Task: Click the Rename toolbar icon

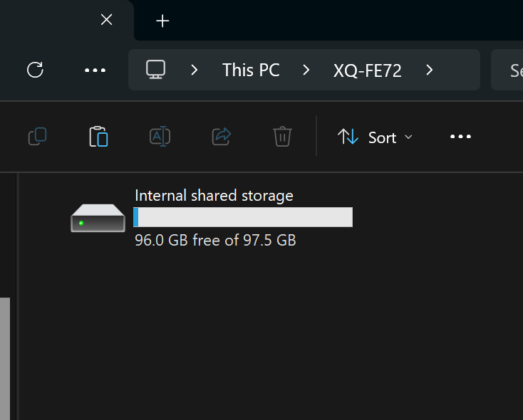Action: pos(160,137)
